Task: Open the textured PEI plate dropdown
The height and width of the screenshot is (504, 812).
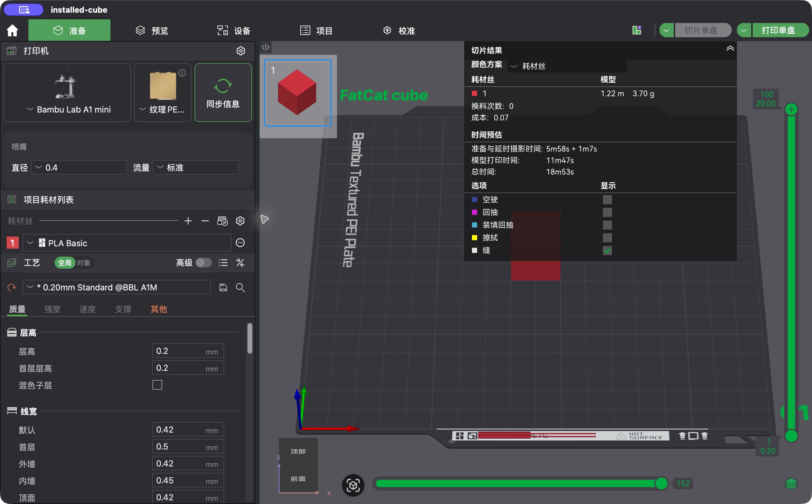Action: click(x=162, y=92)
